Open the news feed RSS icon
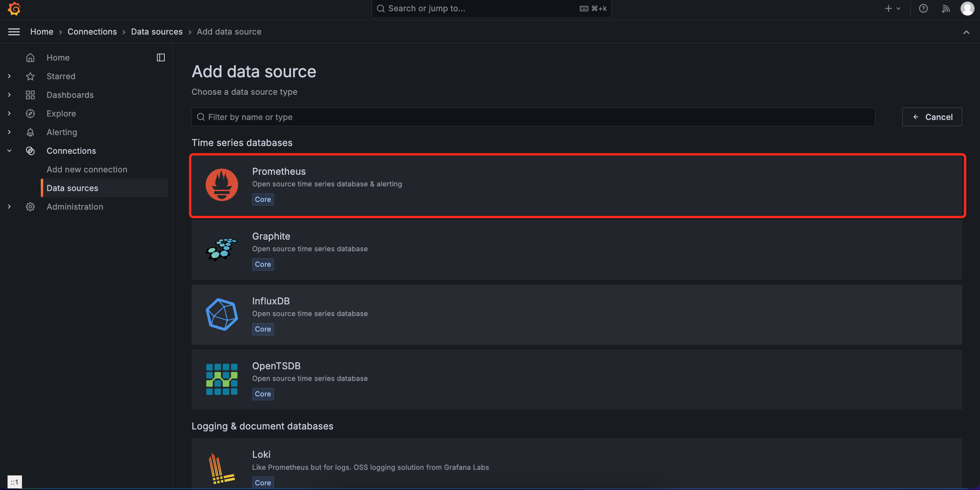 (x=946, y=9)
